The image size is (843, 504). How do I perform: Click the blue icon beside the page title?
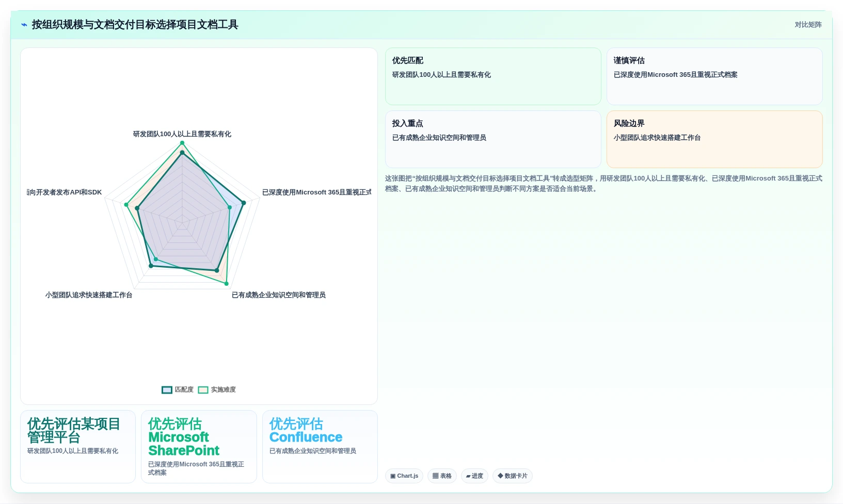coord(24,25)
